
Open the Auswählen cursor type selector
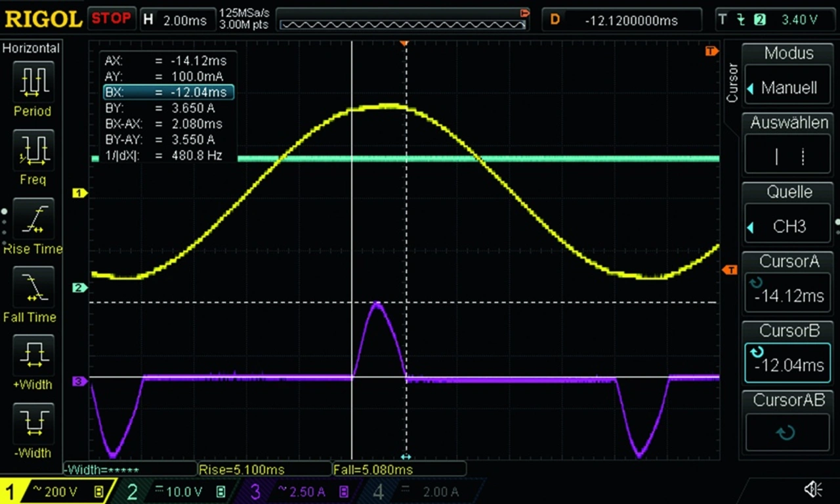point(789,156)
